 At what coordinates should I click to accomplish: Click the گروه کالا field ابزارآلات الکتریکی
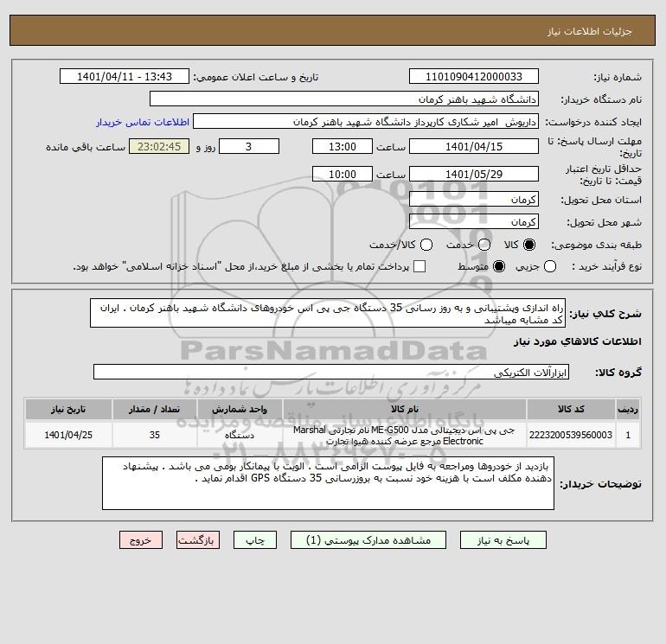click(331, 373)
